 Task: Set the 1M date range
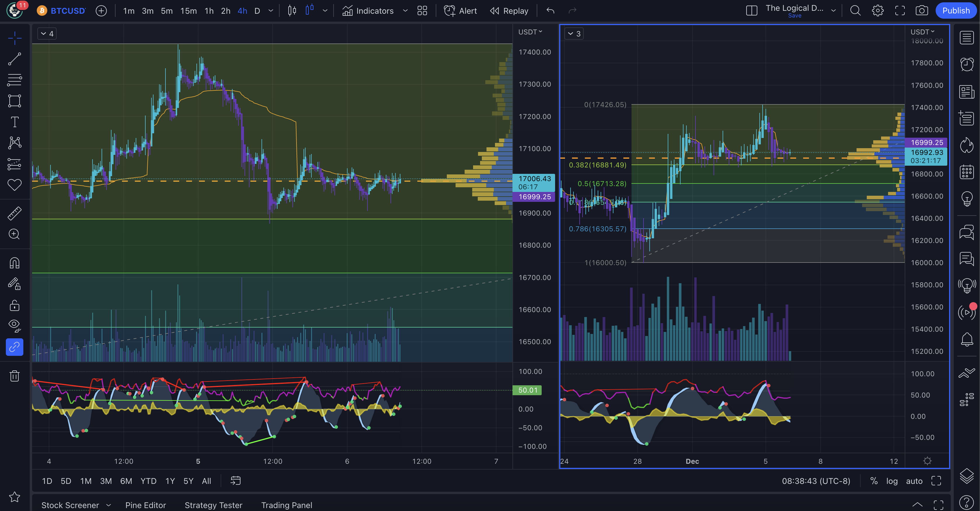click(86, 481)
